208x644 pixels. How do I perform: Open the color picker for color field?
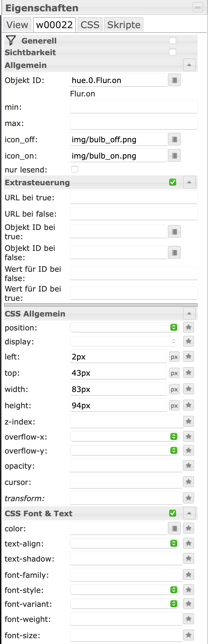pyautogui.click(x=174, y=528)
